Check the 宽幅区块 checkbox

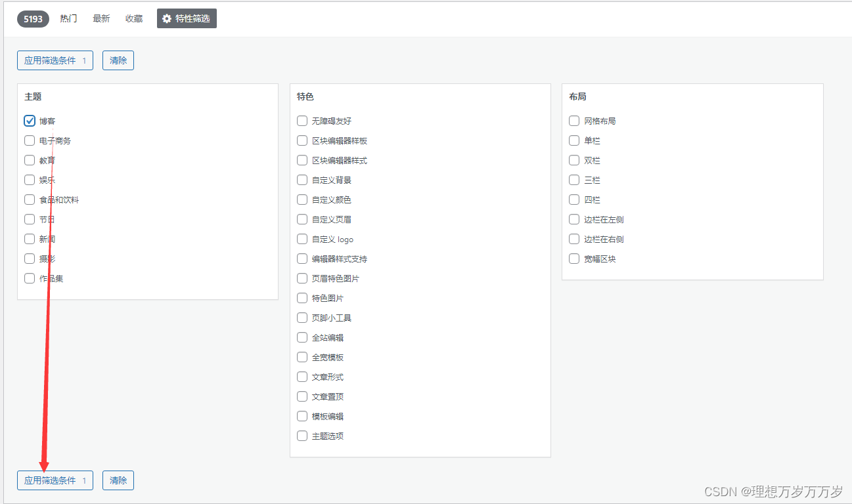point(574,259)
